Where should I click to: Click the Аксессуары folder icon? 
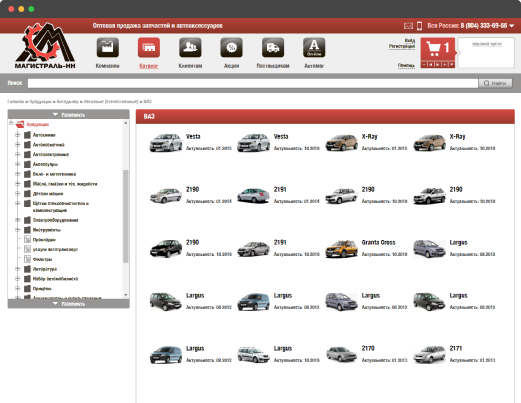(x=27, y=164)
